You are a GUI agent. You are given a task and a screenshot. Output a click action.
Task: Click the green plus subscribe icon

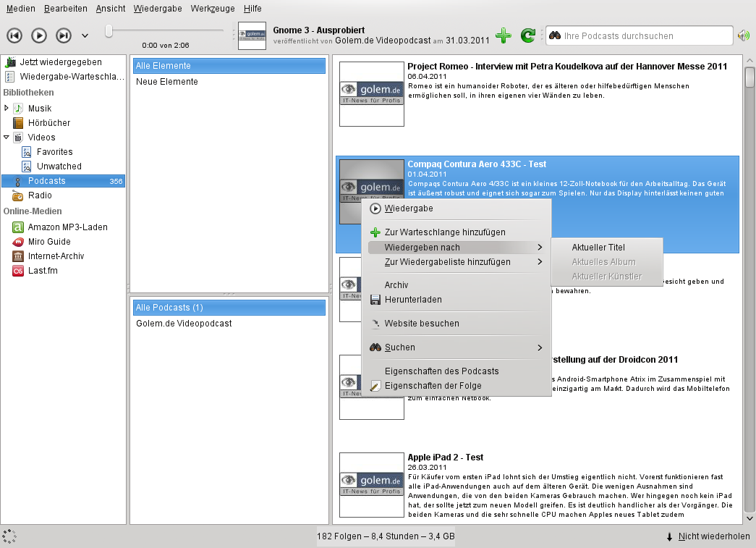[504, 35]
